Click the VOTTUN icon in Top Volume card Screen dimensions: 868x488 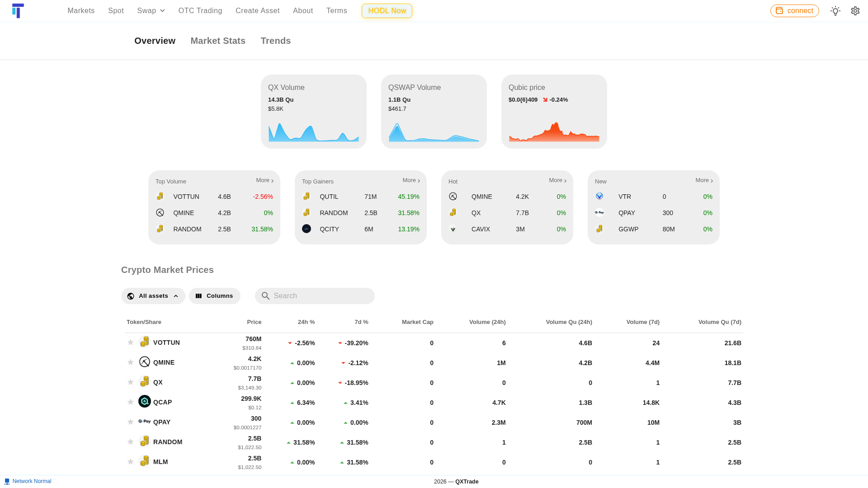coord(160,196)
